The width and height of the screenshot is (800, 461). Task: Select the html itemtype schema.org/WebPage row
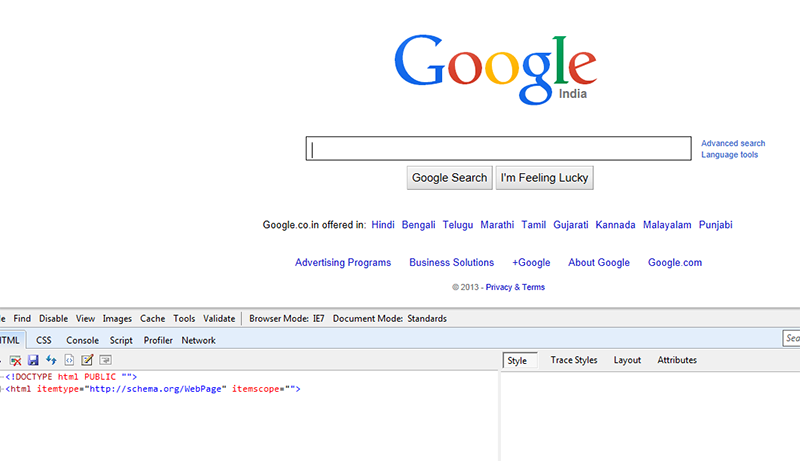tap(153, 389)
